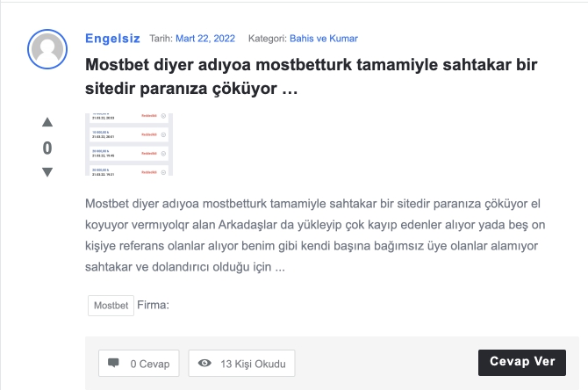The height and width of the screenshot is (390, 588).
Task: Click the 13 Kişi Okudu views button
Action: coord(241,364)
